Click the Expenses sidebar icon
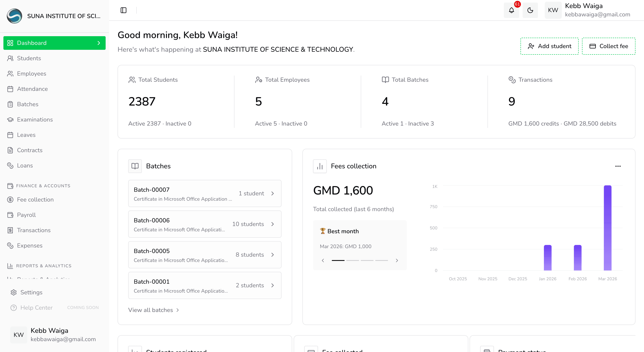This screenshot has height=352, width=644. point(10,245)
